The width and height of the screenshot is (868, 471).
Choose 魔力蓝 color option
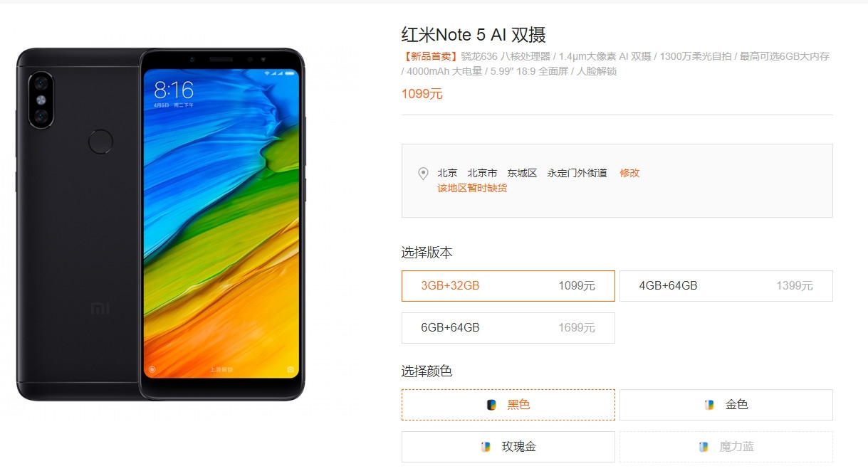click(726, 447)
